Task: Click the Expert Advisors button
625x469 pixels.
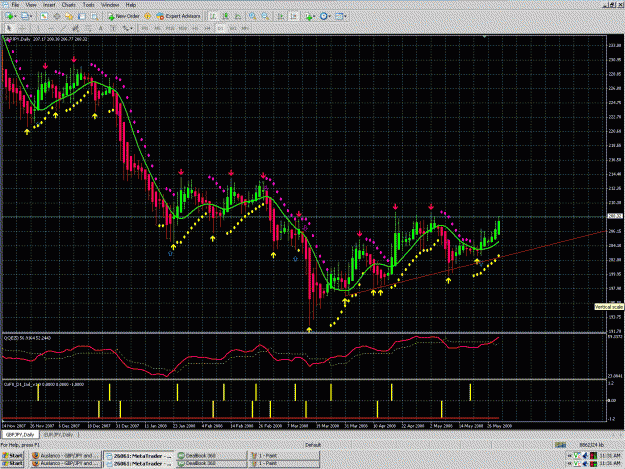Action: (178, 16)
